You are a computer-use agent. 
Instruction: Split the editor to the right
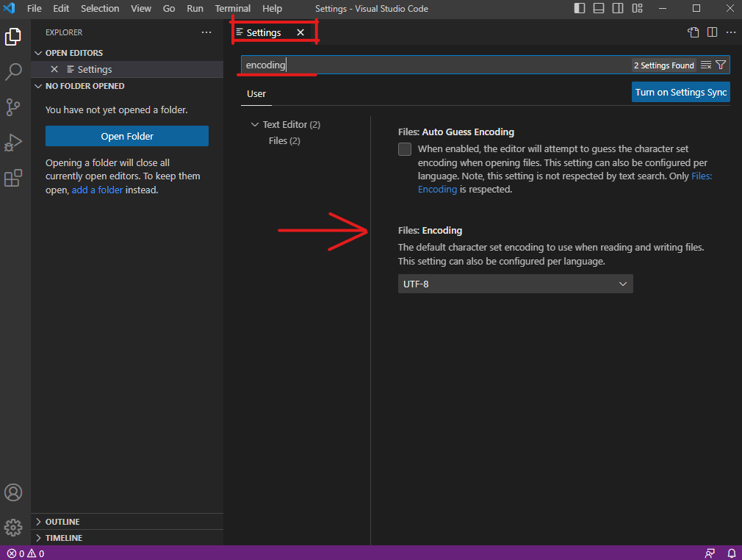pos(712,32)
